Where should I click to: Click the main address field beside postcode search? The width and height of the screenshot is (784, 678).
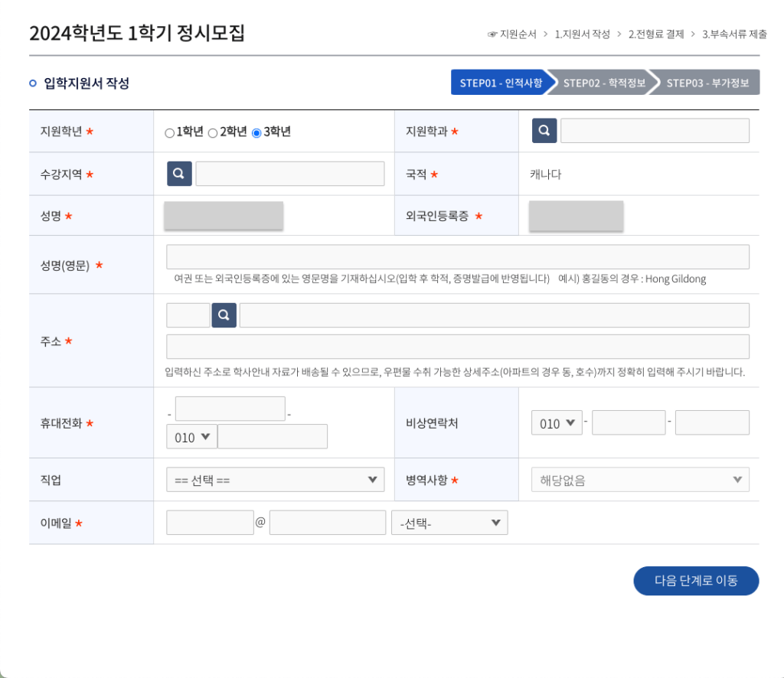(x=495, y=315)
